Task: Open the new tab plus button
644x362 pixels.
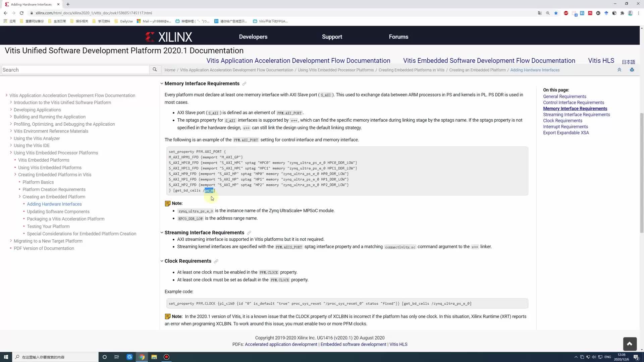Action: (68, 4)
